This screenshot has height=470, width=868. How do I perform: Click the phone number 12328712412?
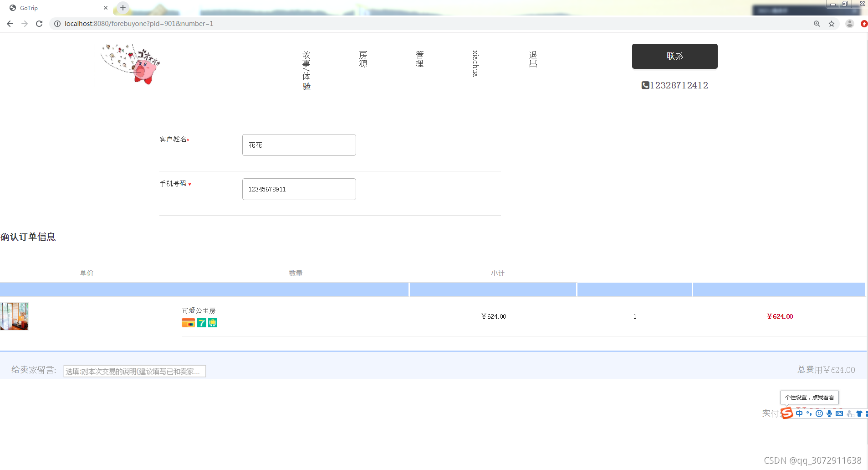coord(679,85)
